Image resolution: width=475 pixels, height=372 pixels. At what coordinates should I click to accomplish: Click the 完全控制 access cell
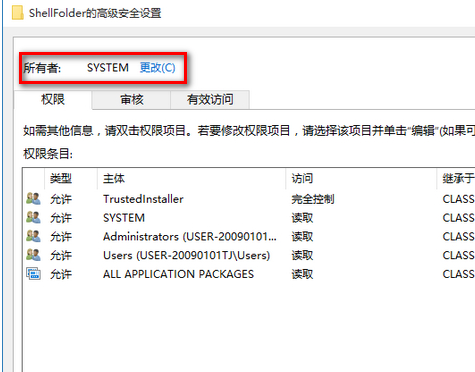coord(313,199)
